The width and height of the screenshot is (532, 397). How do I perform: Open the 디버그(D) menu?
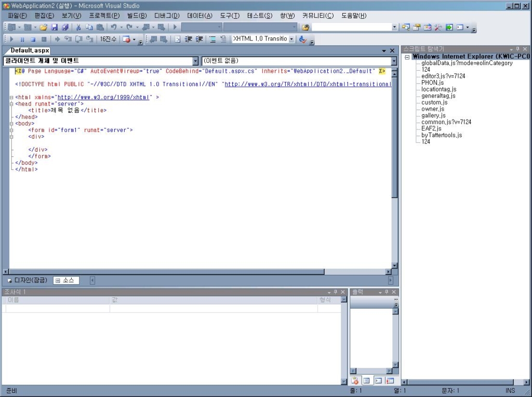pyautogui.click(x=167, y=16)
